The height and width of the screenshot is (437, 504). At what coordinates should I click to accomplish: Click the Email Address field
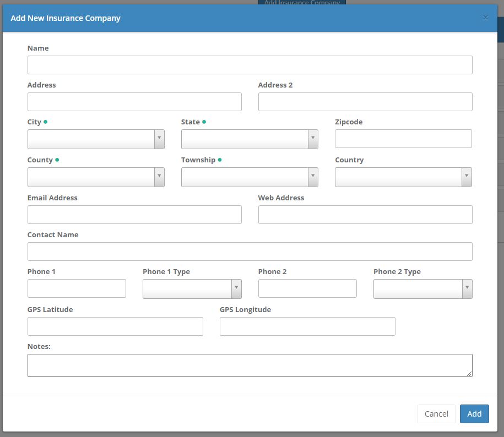coord(134,215)
